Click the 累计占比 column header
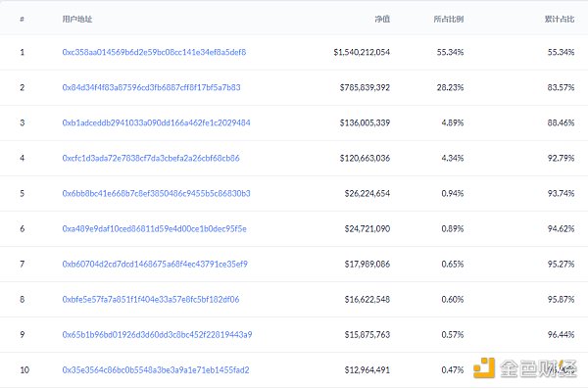The width and height of the screenshot is (588, 389). pyautogui.click(x=560, y=20)
